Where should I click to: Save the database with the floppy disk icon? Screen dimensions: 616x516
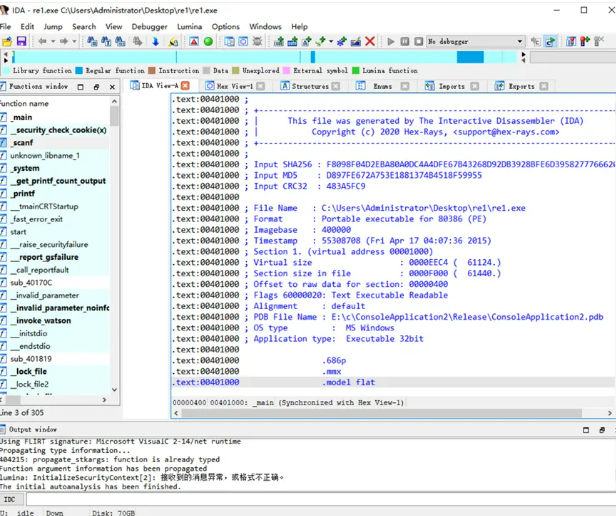pyautogui.click(x=21, y=41)
